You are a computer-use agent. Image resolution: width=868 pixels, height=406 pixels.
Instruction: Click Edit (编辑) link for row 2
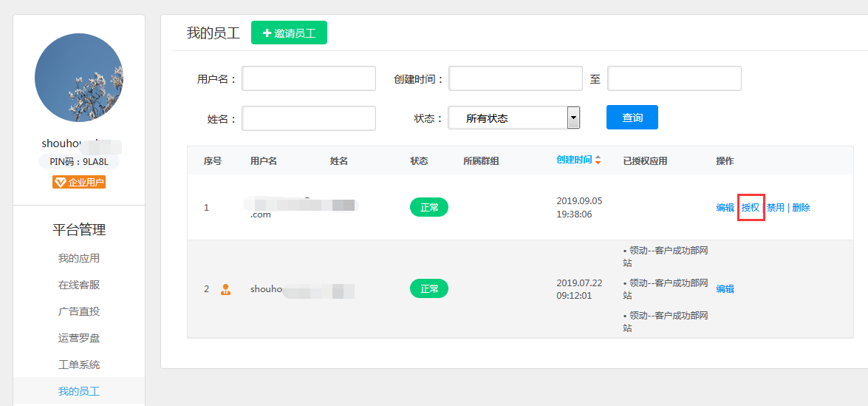click(725, 289)
